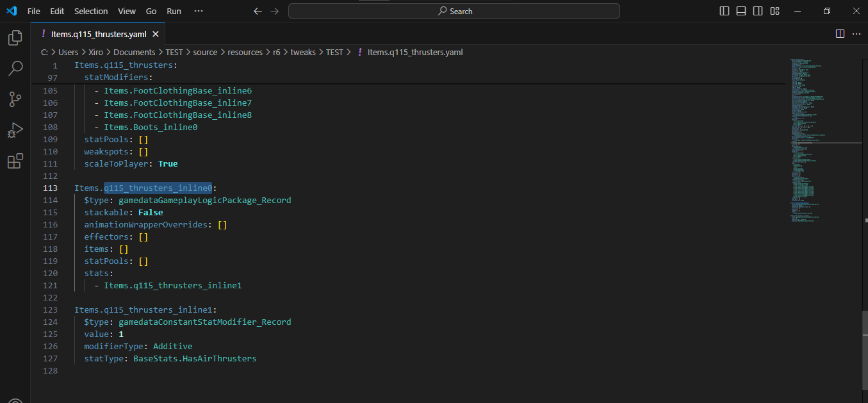The image size is (868, 403).
Task: Click the Customize Layout icon
Action: pyautogui.click(x=774, y=11)
